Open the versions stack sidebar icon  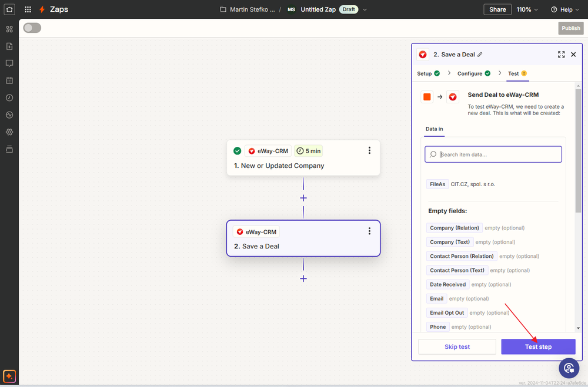tap(9, 149)
